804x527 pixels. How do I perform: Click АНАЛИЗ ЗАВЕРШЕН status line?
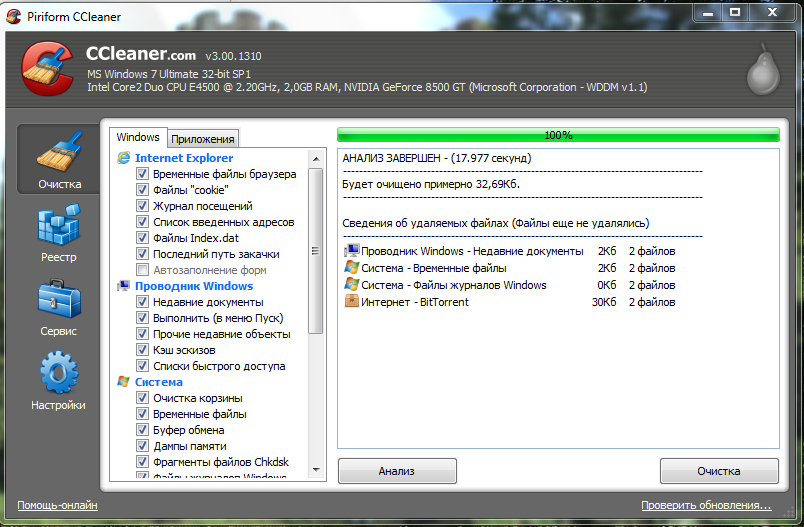[437, 158]
